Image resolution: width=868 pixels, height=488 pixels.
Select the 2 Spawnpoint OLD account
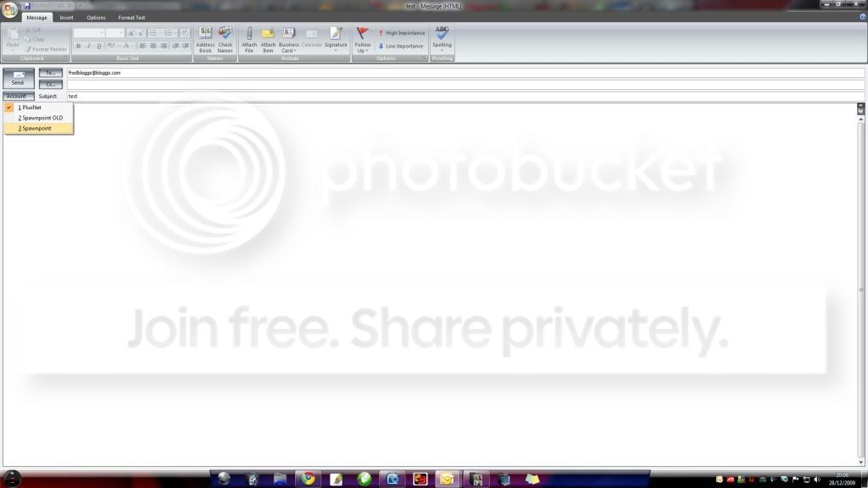[38, 118]
